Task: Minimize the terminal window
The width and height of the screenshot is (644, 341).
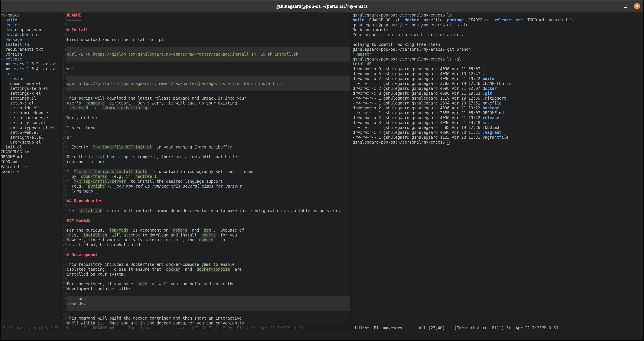Action: point(625,7)
